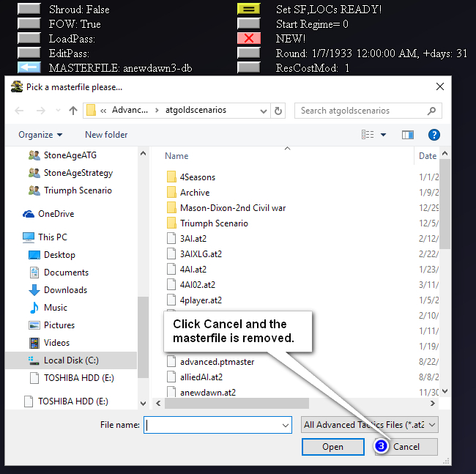Click the Up directory arrow

pyautogui.click(x=73, y=111)
